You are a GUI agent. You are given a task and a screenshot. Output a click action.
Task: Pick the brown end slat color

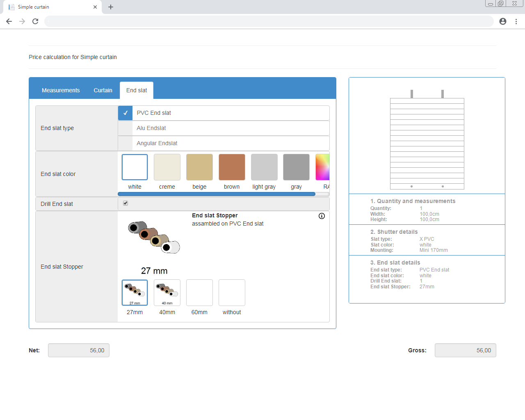[x=232, y=167]
